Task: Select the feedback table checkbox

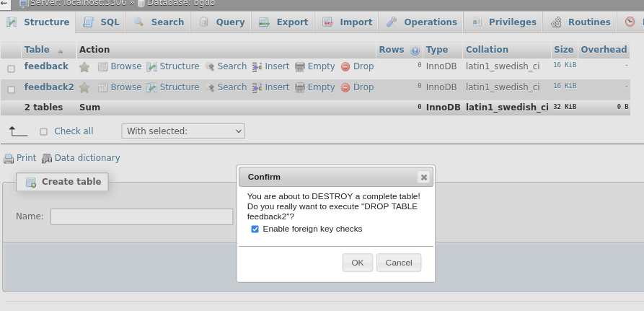Action: 11,69
